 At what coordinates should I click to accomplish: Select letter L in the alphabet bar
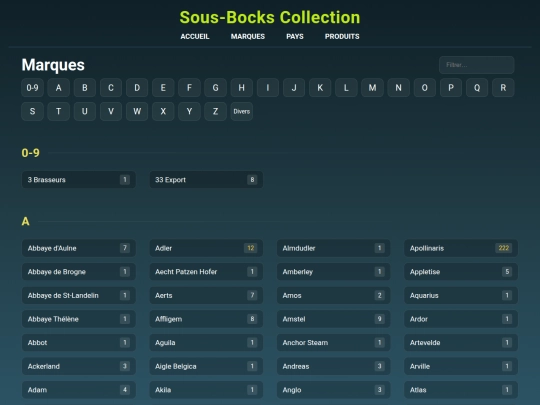pyautogui.click(x=346, y=88)
